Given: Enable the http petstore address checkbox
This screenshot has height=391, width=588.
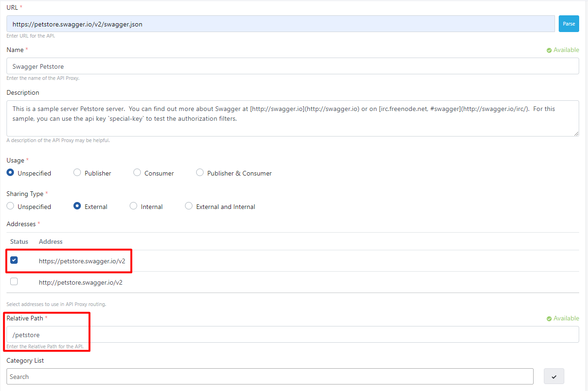Looking at the screenshot, I should (x=14, y=281).
